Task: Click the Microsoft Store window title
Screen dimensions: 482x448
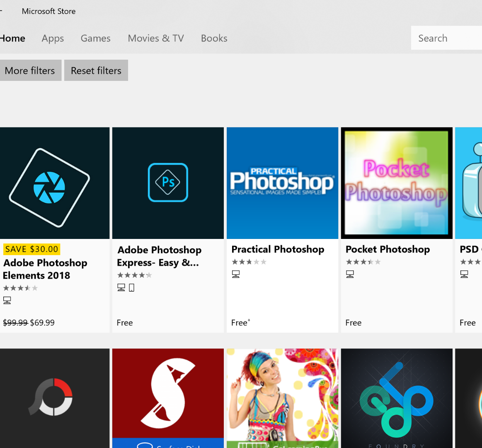Action: tap(48, 11)
